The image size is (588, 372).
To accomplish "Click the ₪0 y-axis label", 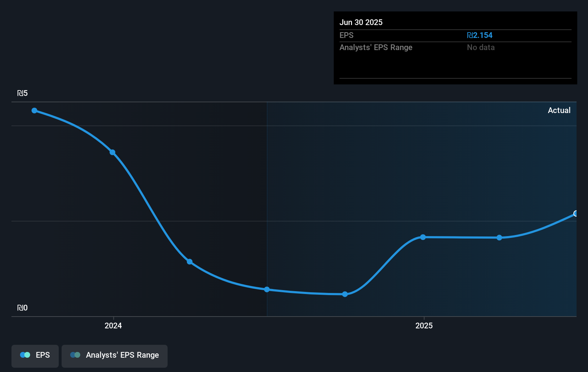I will click(22, 308).
